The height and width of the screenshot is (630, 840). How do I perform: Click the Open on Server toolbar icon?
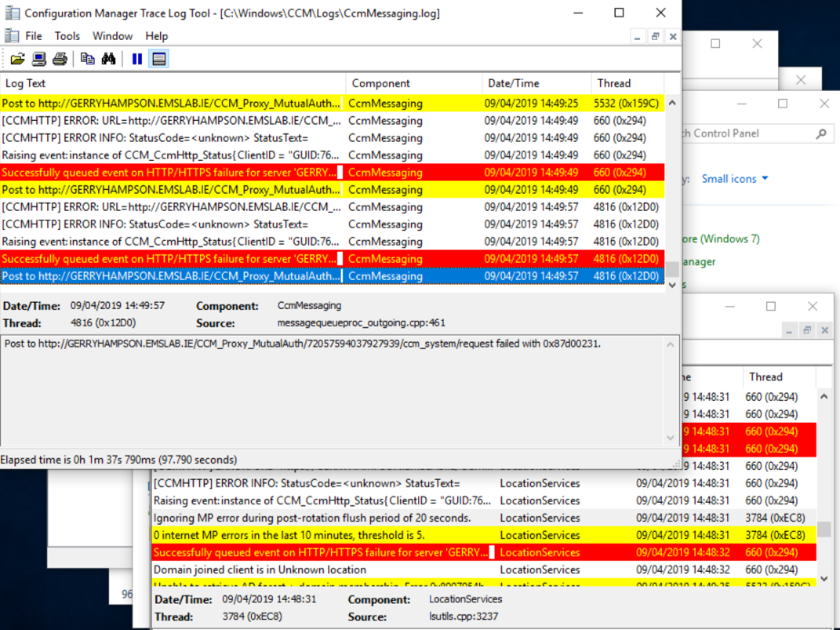(x=38, y=59)
